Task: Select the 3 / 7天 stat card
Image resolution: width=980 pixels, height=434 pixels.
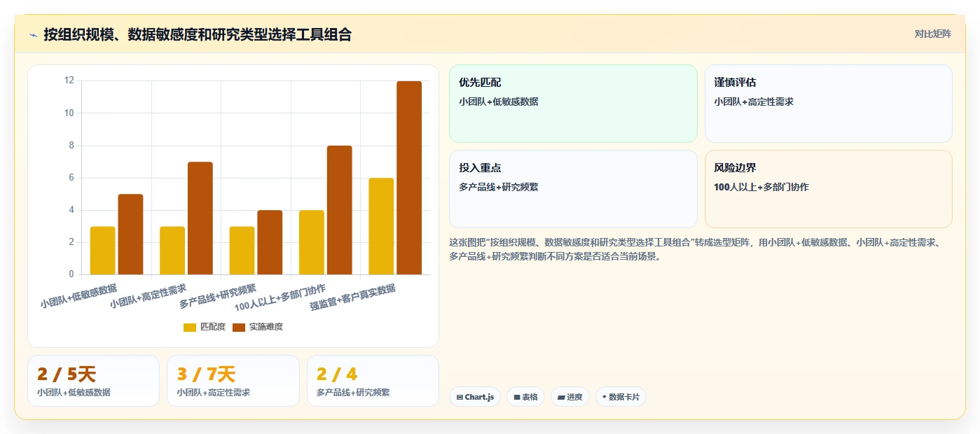Action: [x=233, y=381]
